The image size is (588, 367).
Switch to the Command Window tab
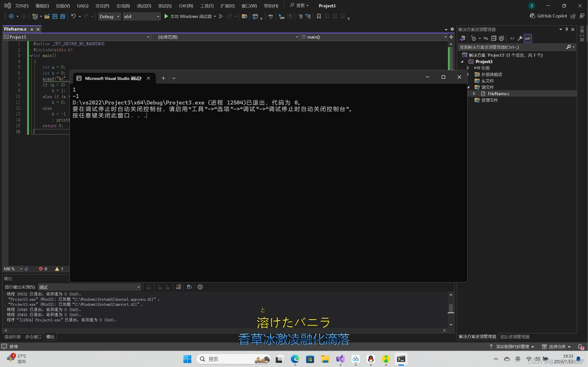33,337
